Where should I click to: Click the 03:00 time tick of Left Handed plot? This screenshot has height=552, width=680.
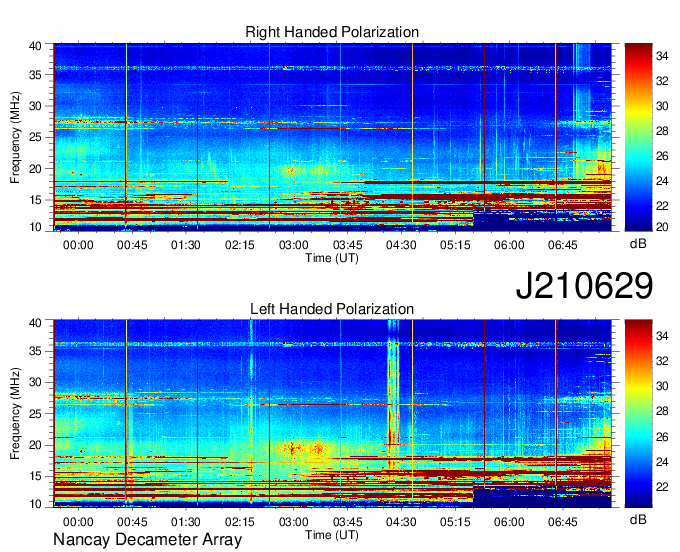[294, 522]
